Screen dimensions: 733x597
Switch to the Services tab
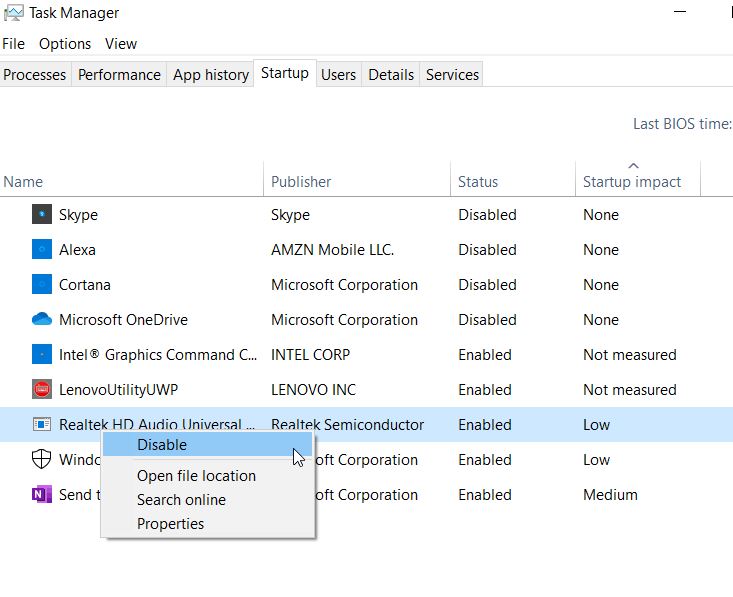pos(452,75)
